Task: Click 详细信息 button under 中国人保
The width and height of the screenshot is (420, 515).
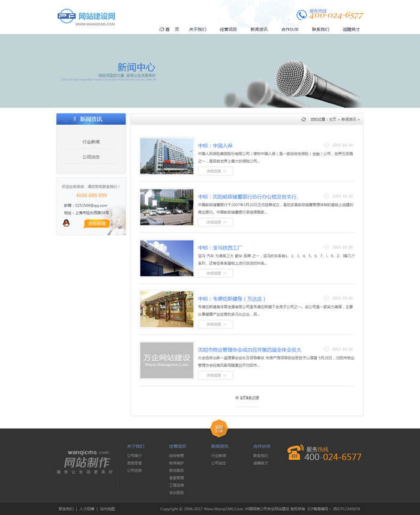Action: point(215,171)
